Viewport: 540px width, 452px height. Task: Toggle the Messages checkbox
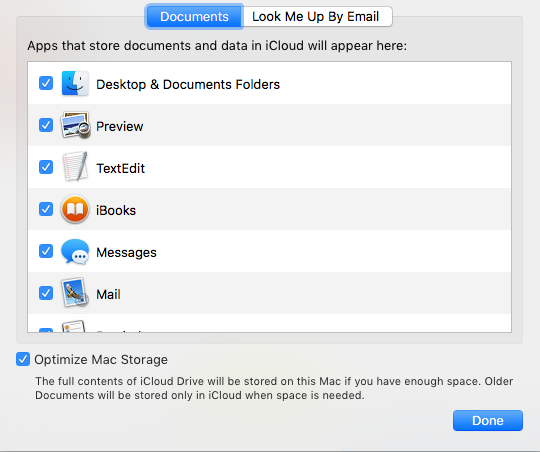click(x=46, y=251)
